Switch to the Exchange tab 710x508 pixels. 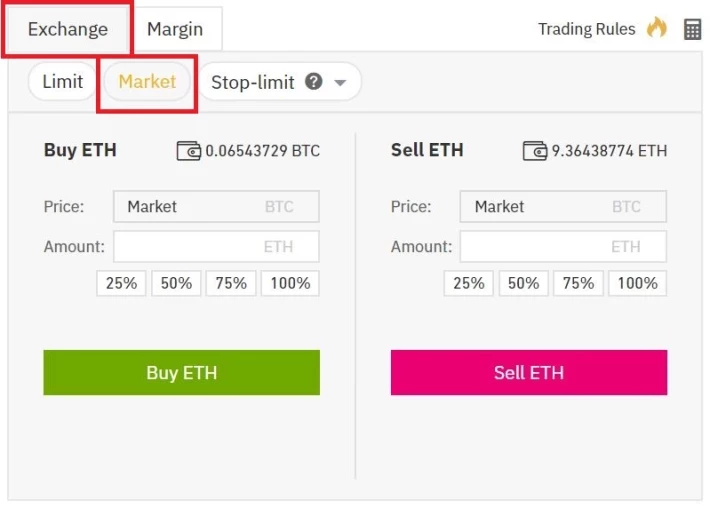click(x=68, y=29)
